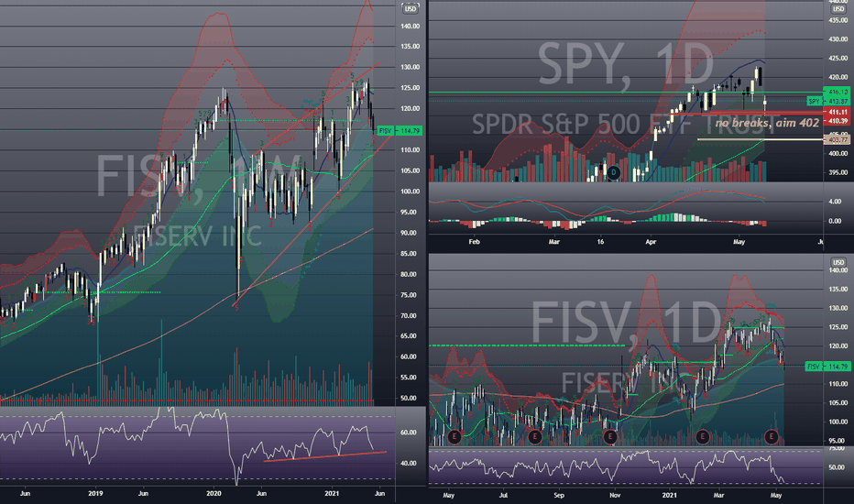Click Jul on FISV daily time axis

click(503, 495)
